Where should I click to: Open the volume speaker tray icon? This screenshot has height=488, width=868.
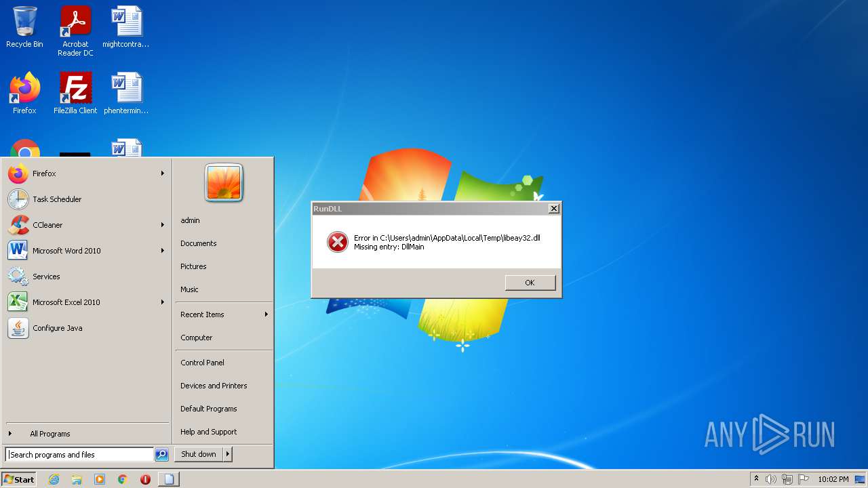[x=771, y=479]
